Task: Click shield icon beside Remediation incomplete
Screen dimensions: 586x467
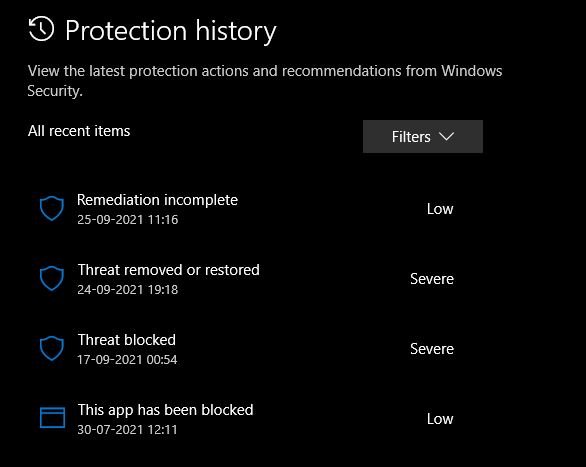Action: tap(52, 208)
